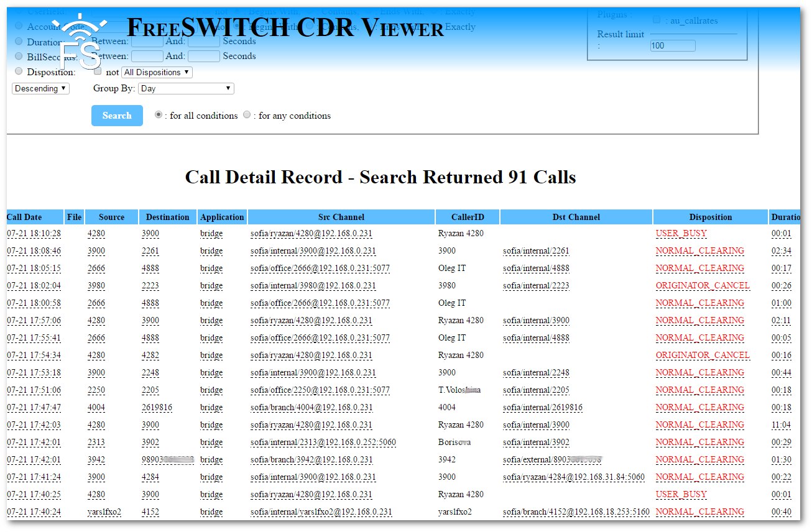Screen dimensions: 812x532
Task: Click the Disposition column header
Action: click(x=711, y=217)
